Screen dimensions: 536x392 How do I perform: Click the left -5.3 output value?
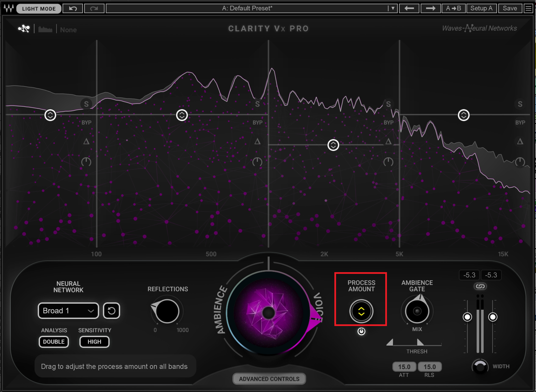469,275
